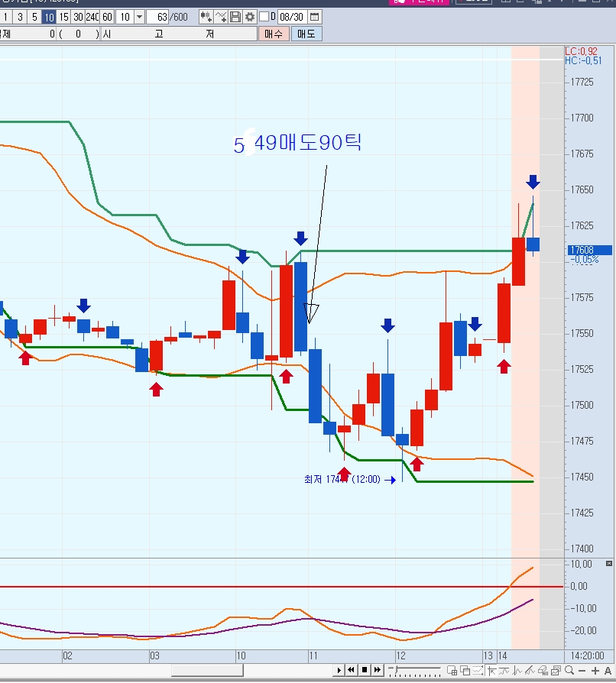Select the 1-minute interval button

click(5, 17)
